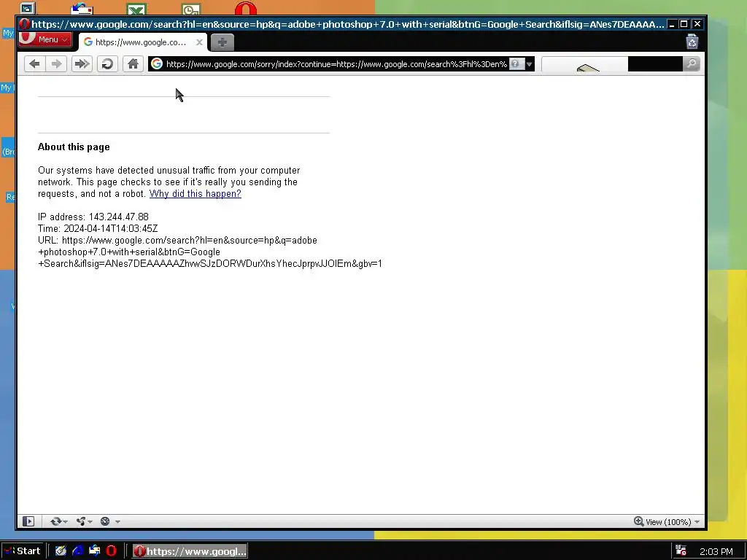Maximize the Opera window
Screen dimensions: 747x560
coord(684,24)
